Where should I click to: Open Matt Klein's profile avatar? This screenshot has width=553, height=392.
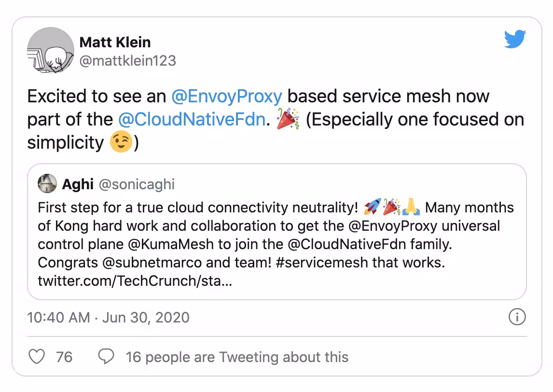pos(50,51)
